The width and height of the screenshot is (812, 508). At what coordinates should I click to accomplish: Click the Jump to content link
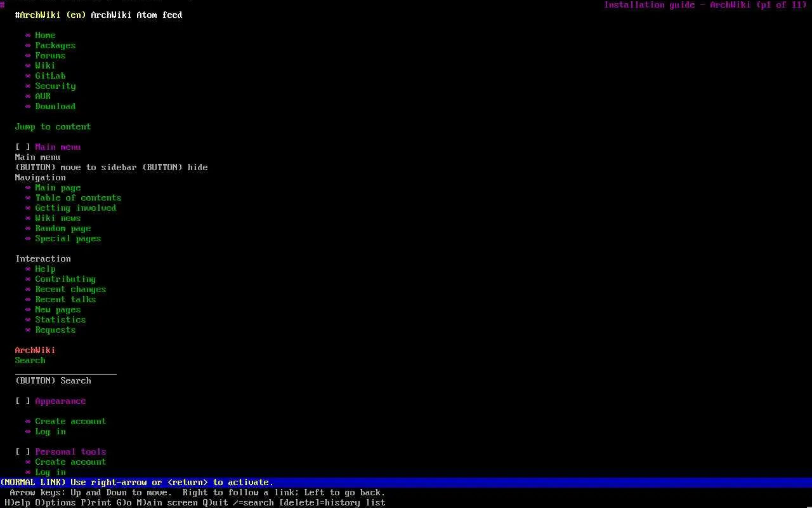coord(53,126)
